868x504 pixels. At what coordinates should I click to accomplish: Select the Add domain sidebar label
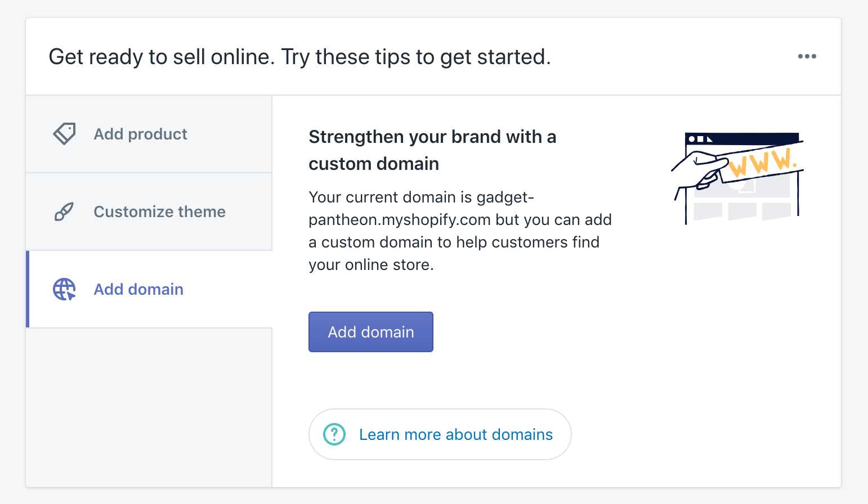pos(138,289)
